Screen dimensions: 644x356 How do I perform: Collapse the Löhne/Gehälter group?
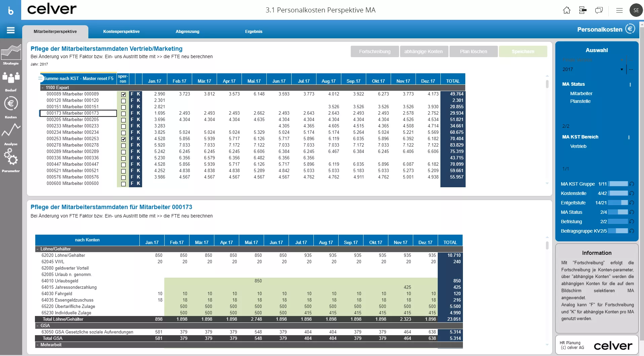37,249
